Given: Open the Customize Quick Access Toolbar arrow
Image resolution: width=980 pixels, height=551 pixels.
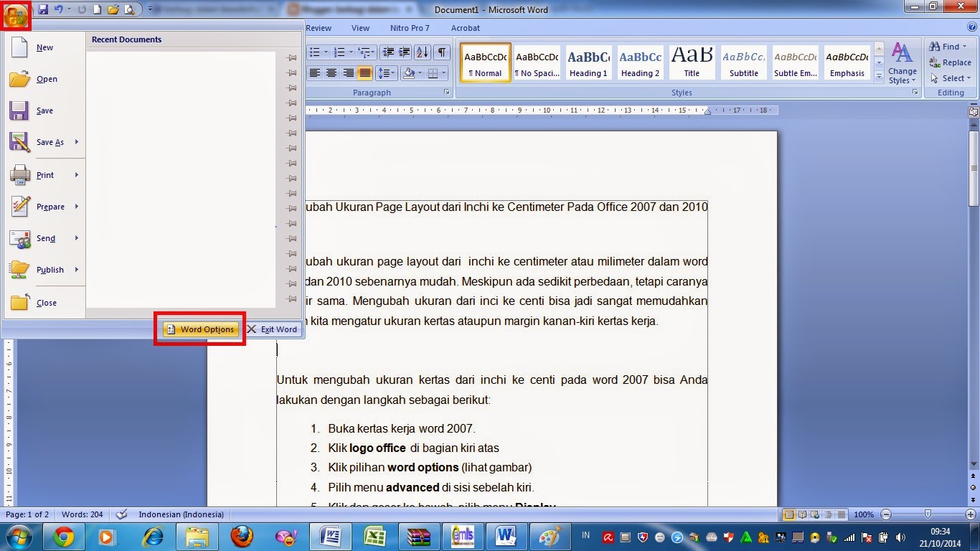Looking at the screenshot, I should coord(149,9).
